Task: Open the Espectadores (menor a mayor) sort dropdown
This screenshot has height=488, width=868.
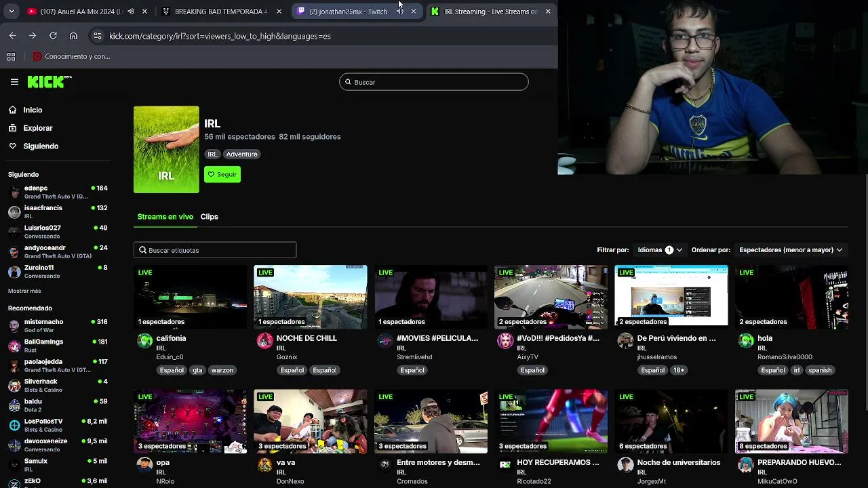Action: tap(791, 250)
